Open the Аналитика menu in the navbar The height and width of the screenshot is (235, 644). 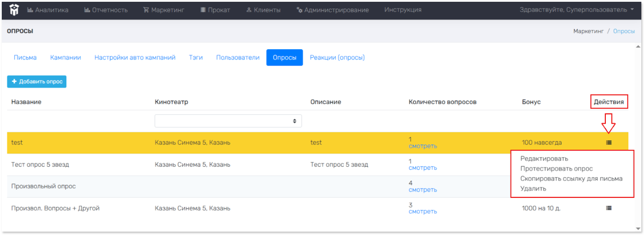point(48,10)
